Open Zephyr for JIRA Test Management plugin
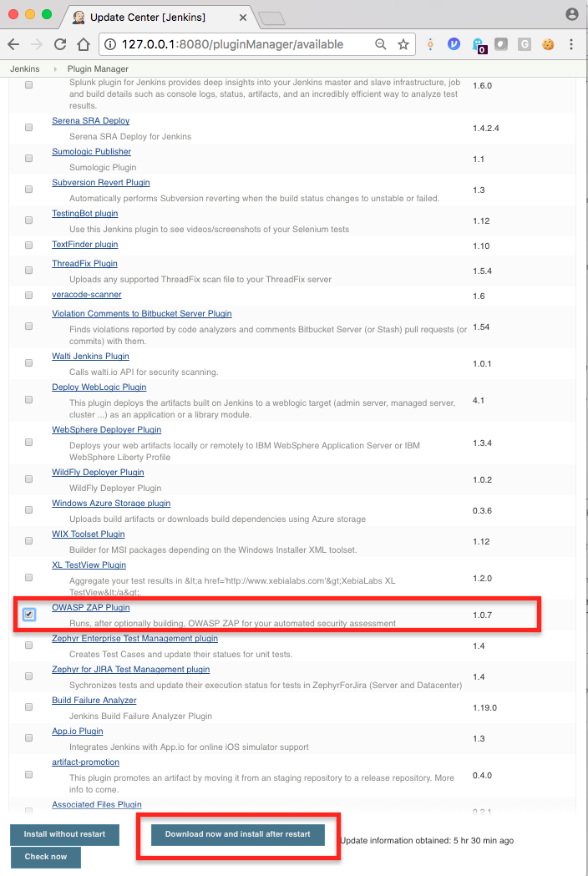The image size is (588, 876). (x=131, y=669)
